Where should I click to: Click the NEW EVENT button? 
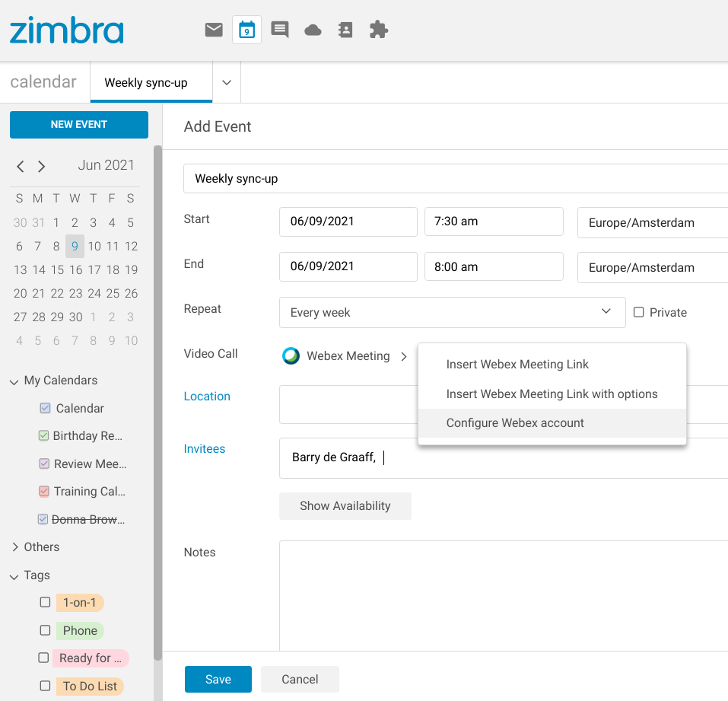tap(79, 125)
